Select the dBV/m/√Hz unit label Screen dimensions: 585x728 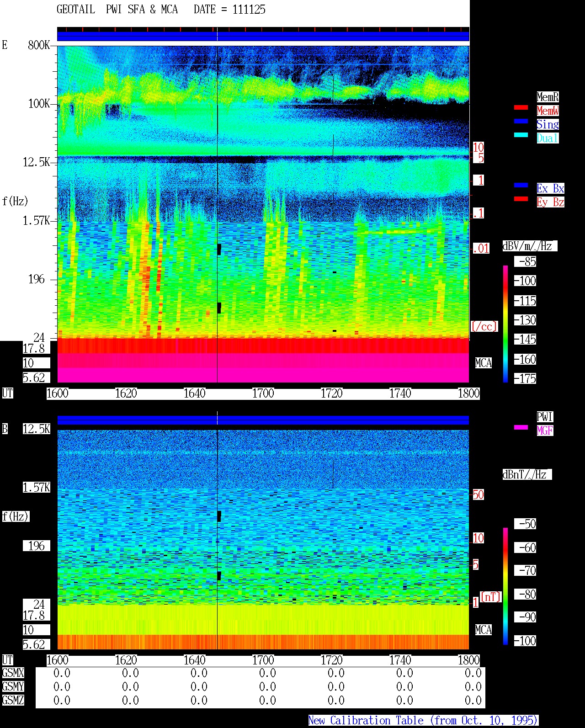click(x=530, y=246)
